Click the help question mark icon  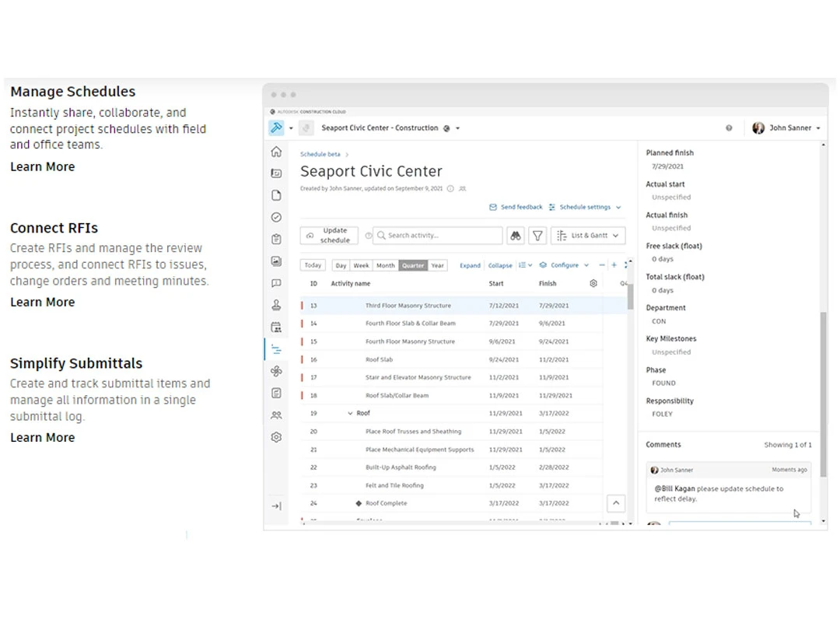[x=729, y=128]
